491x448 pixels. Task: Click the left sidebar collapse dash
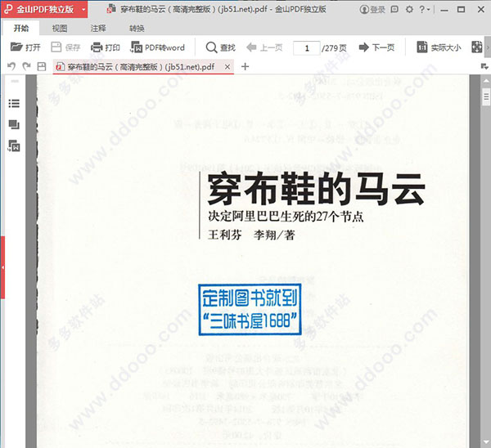[15, 81]
